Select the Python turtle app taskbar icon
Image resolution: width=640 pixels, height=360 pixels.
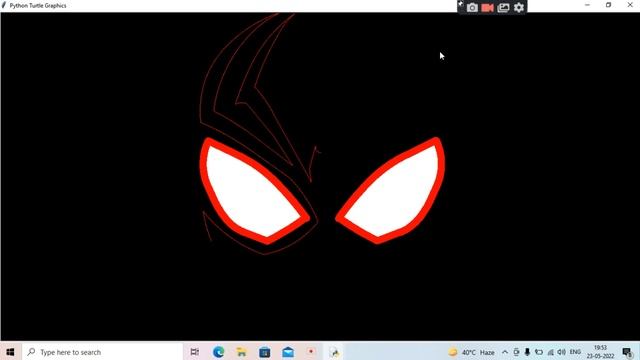click(x=335, y=352)
